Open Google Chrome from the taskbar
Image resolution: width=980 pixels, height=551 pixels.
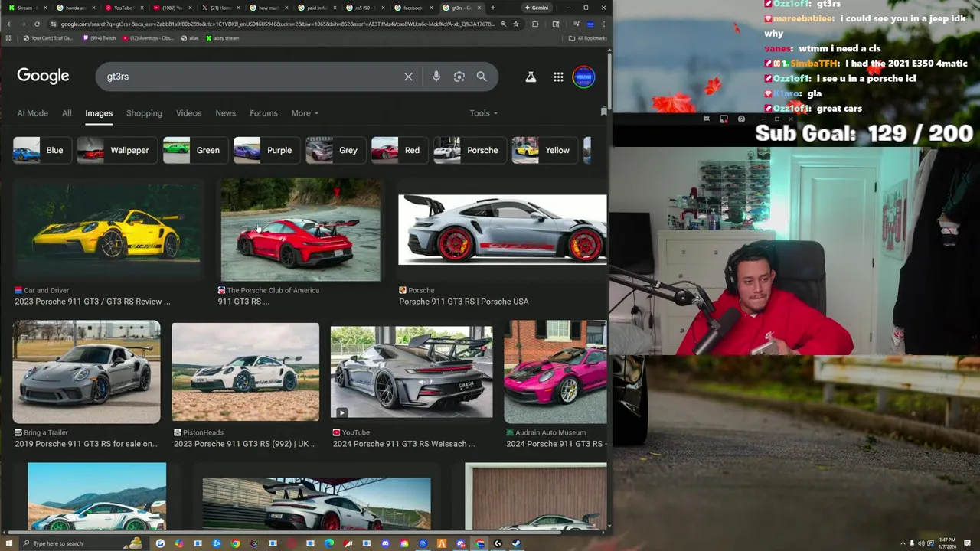235,543
